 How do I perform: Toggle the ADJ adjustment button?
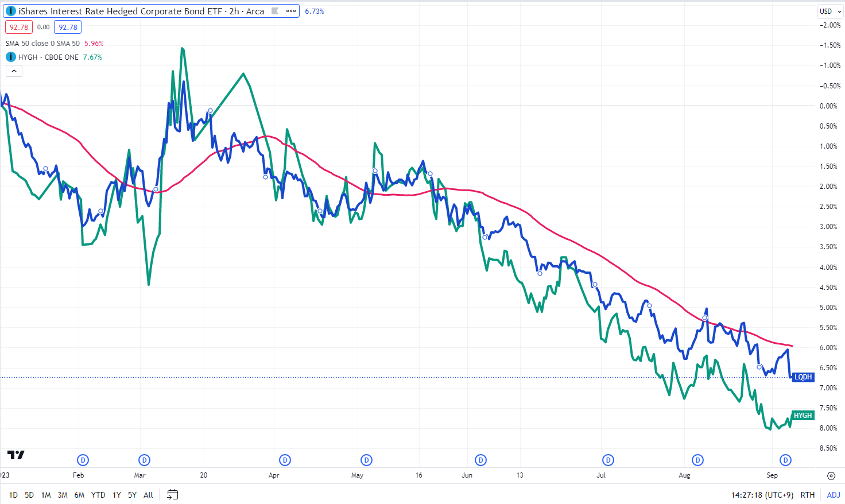tap(834, 495)
